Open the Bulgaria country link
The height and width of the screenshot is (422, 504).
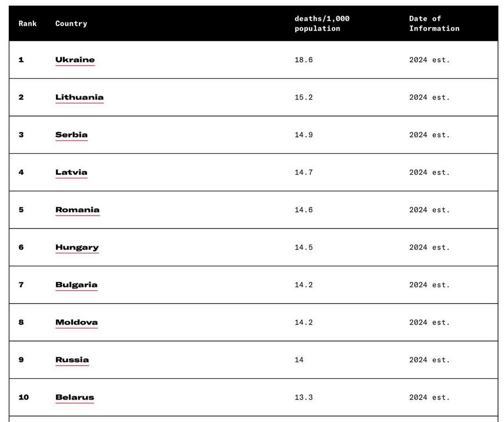click(x=77, y=285)
